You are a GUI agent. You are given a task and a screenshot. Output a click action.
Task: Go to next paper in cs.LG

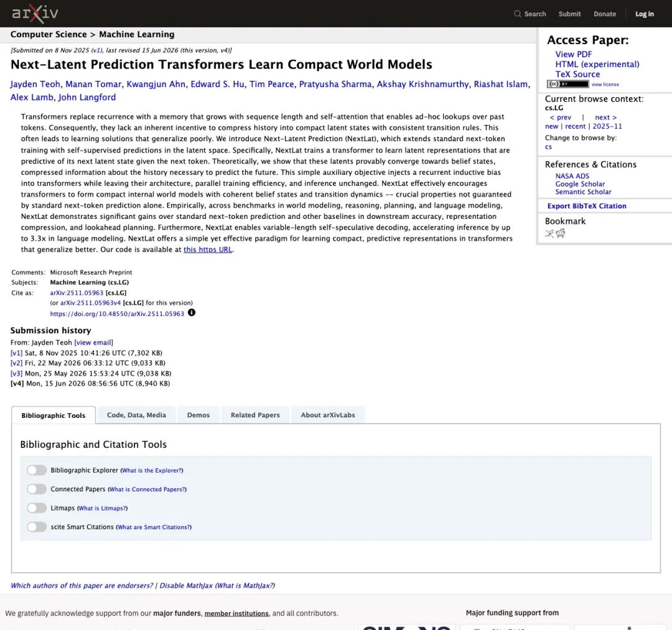(x=605, y=118)
